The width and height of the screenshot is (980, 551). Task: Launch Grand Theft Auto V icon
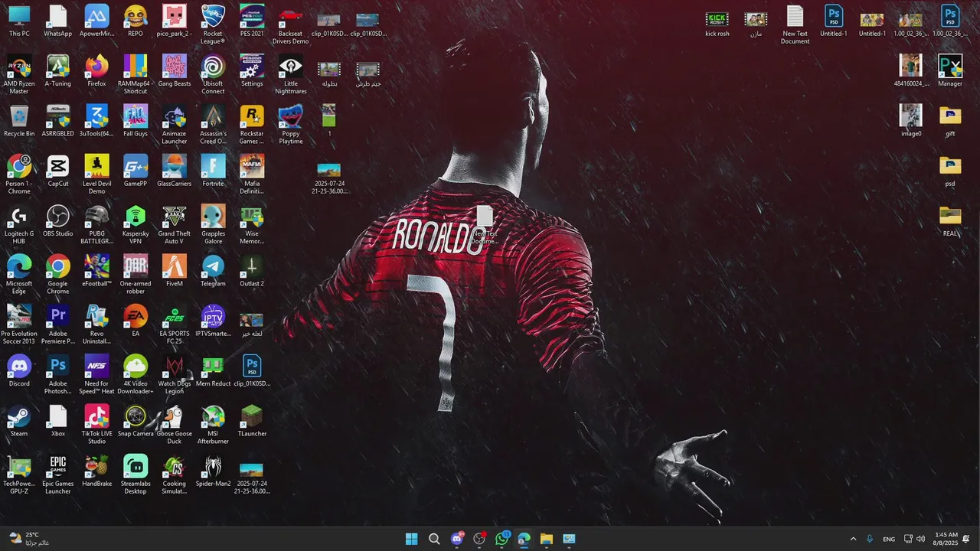(175, 224)
